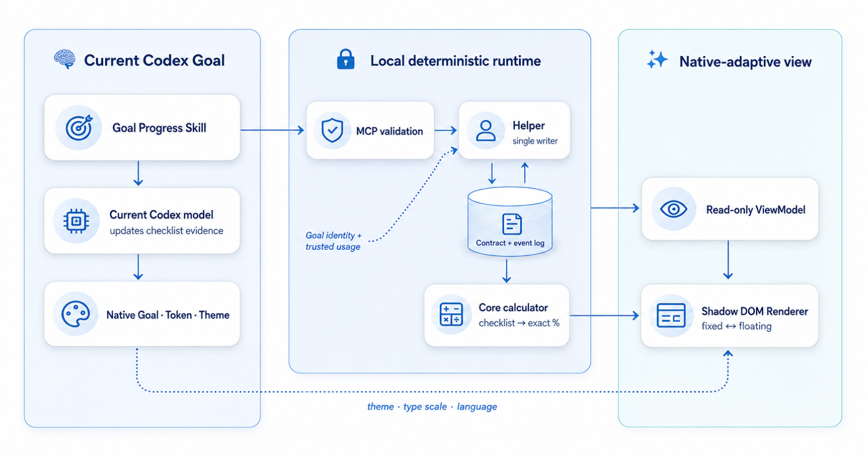Click the 'theme · type scale · language' caption
This screenshot has width=868, height=460.
432,407
